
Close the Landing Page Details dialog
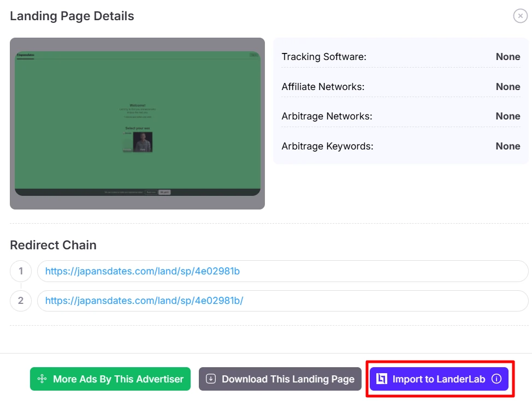tap(520, 16)
